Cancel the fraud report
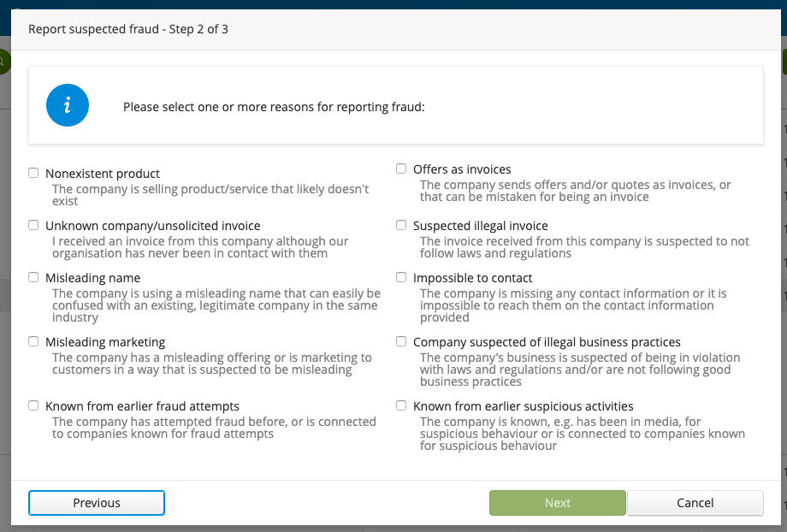This screenshot has width=787, height=532. coord(695,503)
